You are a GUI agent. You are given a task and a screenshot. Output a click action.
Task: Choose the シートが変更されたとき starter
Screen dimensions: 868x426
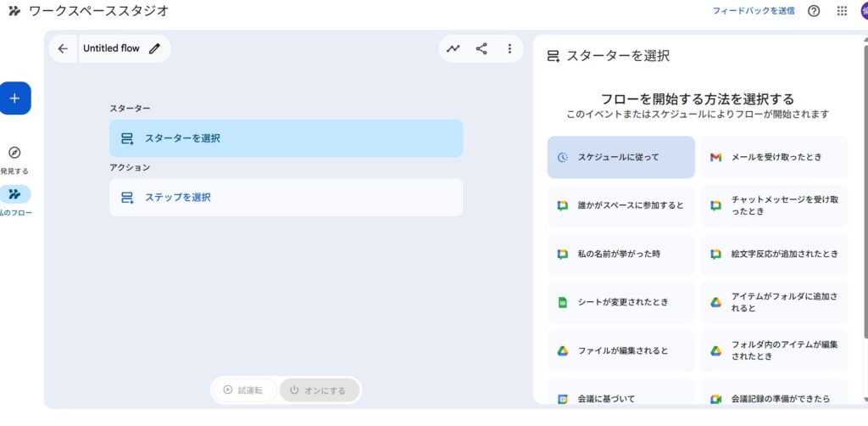pyautogui.click(x=620, y=303)
